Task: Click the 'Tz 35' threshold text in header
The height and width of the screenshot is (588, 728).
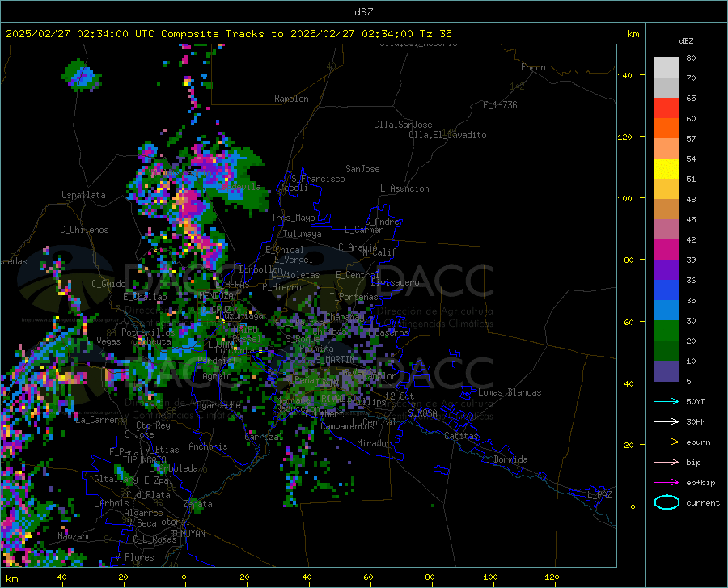Action: (435, 34)
